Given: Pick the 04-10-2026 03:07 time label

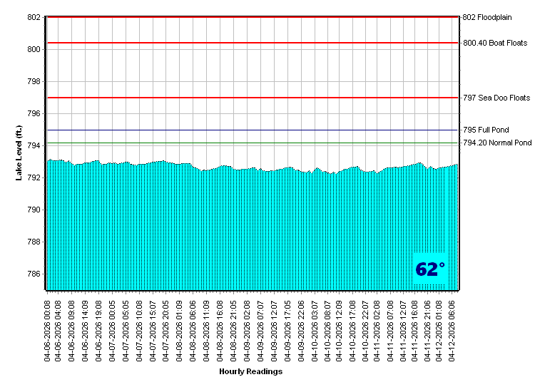Looking at the screenshot, I should (315, 329).
